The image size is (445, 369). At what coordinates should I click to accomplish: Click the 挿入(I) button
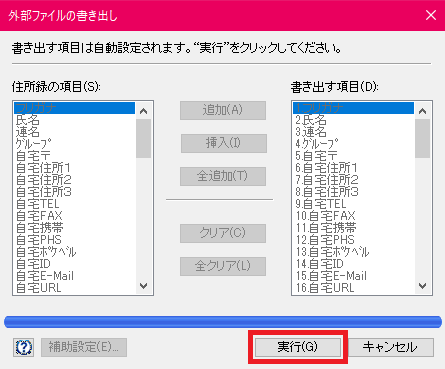click(224, 143)
